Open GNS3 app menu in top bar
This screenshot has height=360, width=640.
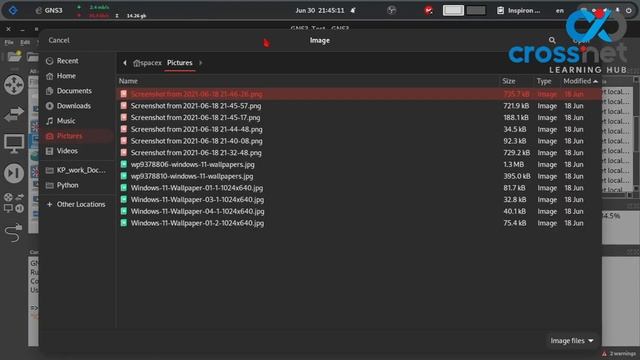(x=49, y=10)
